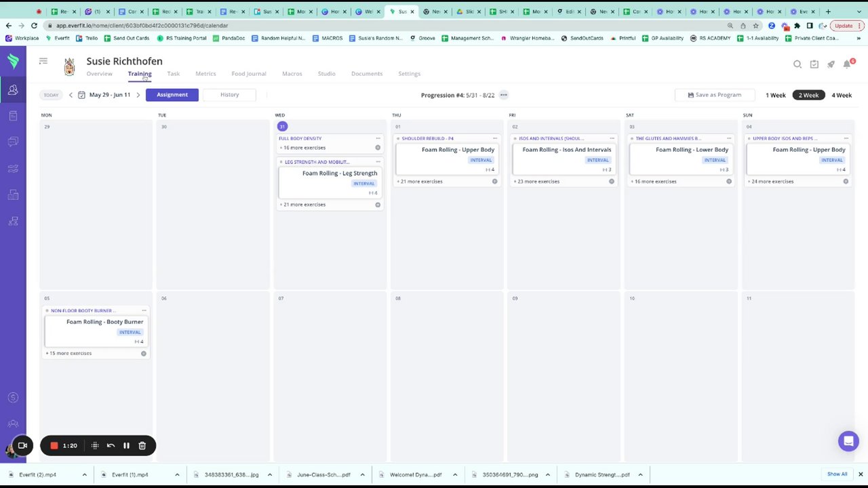Select the Assignment view button
Viewport: 868px width, 488px height.
click(172, 95)
